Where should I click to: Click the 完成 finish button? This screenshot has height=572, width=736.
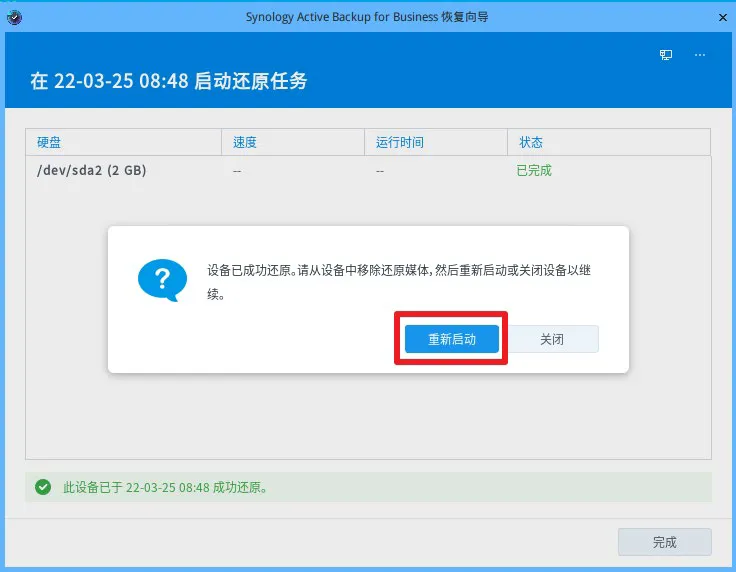click(664, 542)
